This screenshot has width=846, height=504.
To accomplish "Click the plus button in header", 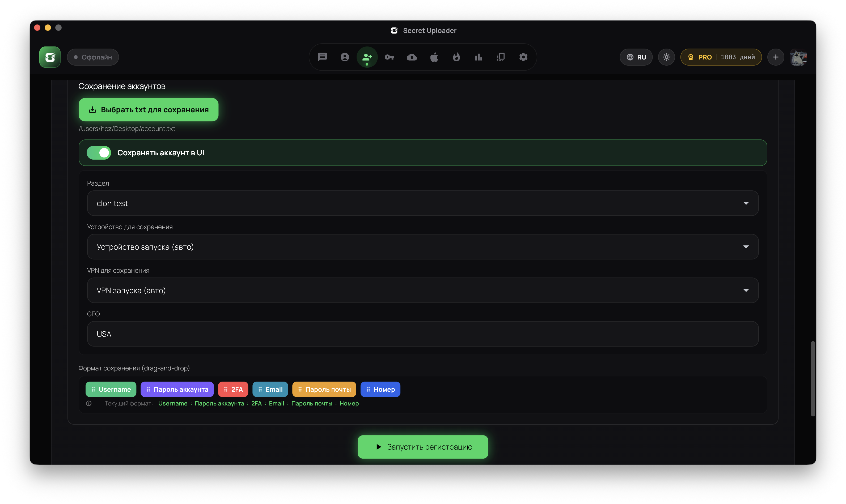I will [x=775, y=57].
